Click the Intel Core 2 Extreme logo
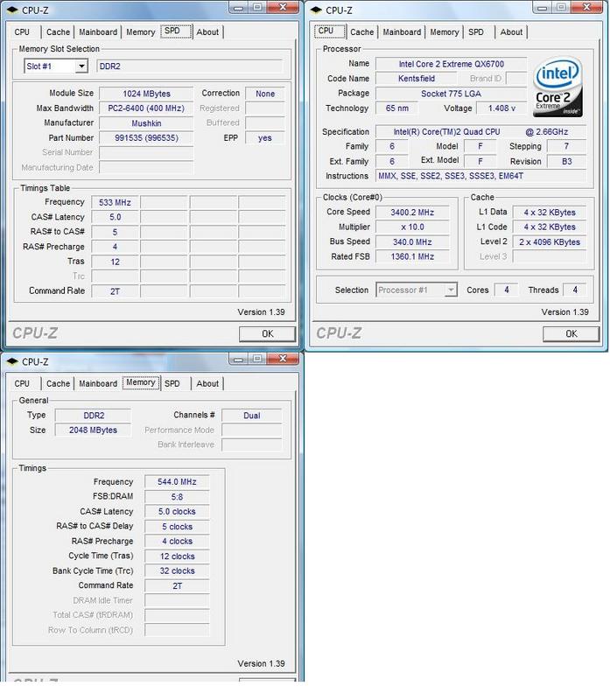Screen dimensions: 610x700 pyautogui.click(x=557, y=87)
